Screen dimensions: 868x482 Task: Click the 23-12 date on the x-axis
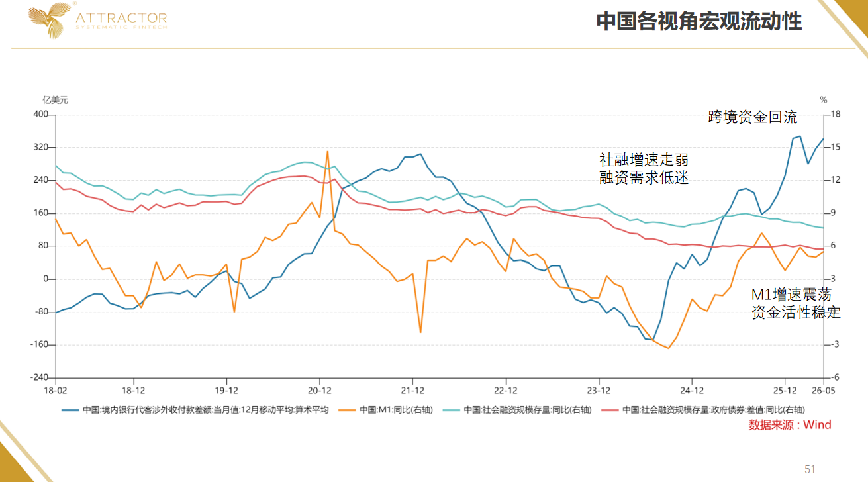pyautogui.click(x=599, y=390)
